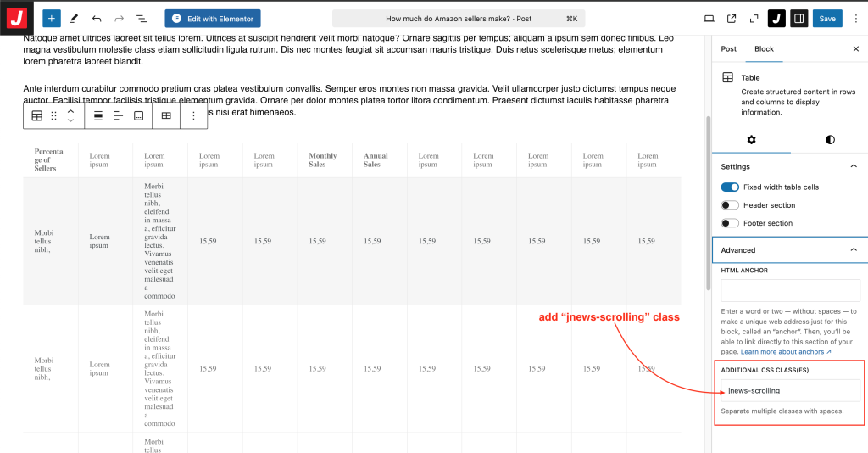Click the Edit table icon in block toolbar
This screenshot has height=453, width=868.
(166, 115)
